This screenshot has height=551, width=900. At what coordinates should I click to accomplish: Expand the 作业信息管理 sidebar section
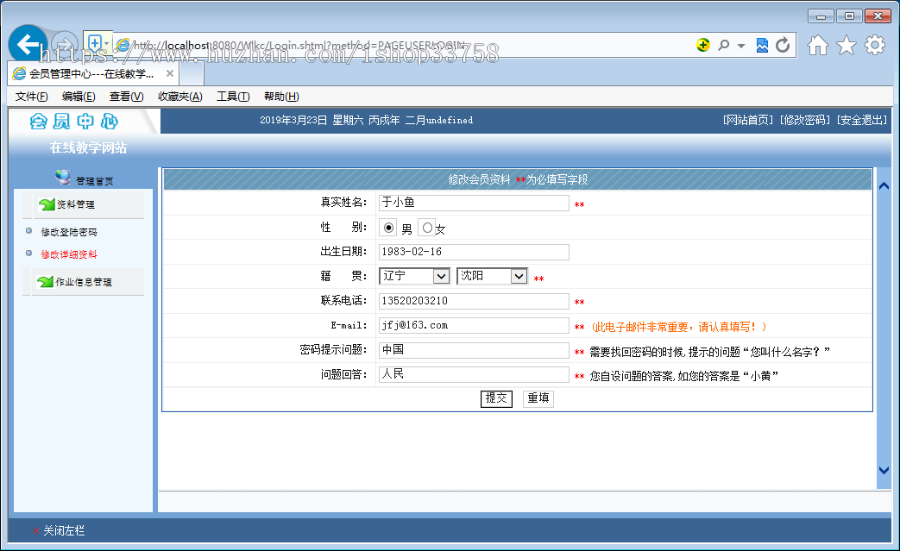click(84, 282)
